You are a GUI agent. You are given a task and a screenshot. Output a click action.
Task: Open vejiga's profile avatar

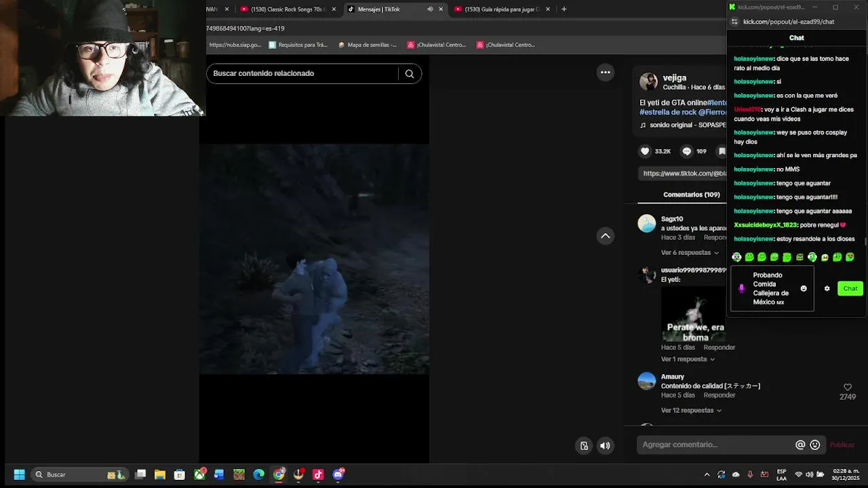(x=648, y=82)
